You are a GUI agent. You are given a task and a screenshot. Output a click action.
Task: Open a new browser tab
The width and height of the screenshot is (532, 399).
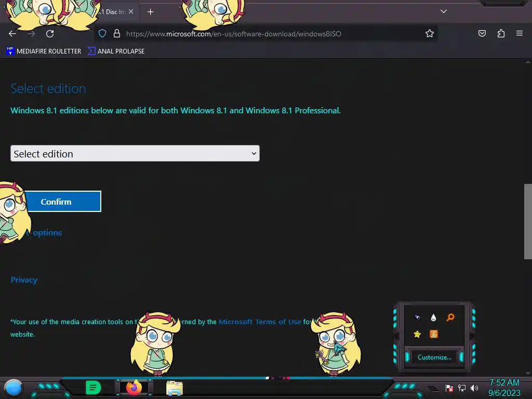[150, 12]
